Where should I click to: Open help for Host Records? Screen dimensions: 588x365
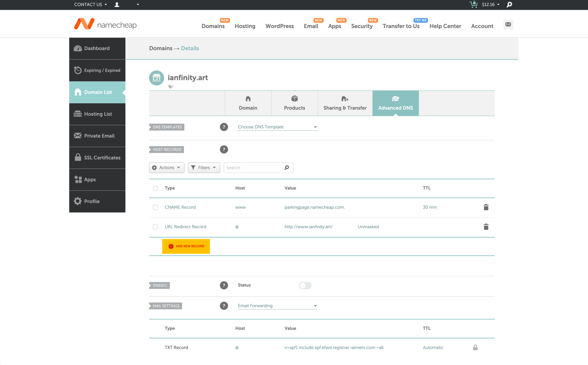(224, 149)
